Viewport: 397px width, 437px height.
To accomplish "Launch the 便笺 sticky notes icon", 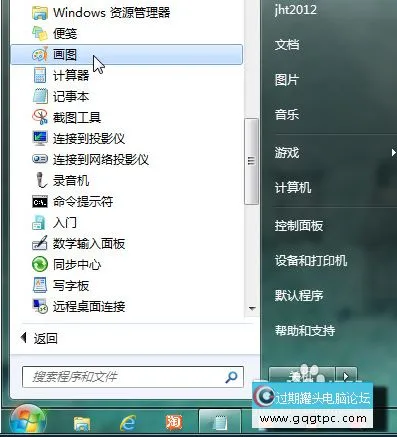I will tap(40, 33).
